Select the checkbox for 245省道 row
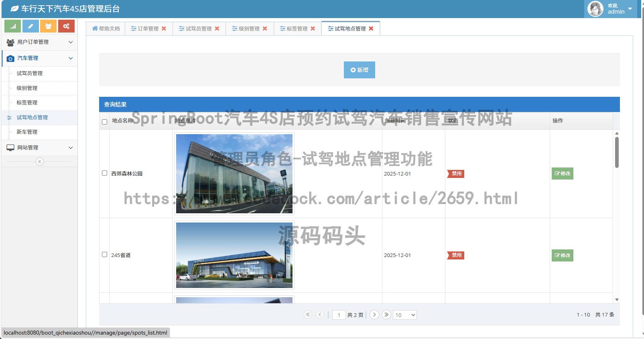644x339 pixels. coord(104,255)
